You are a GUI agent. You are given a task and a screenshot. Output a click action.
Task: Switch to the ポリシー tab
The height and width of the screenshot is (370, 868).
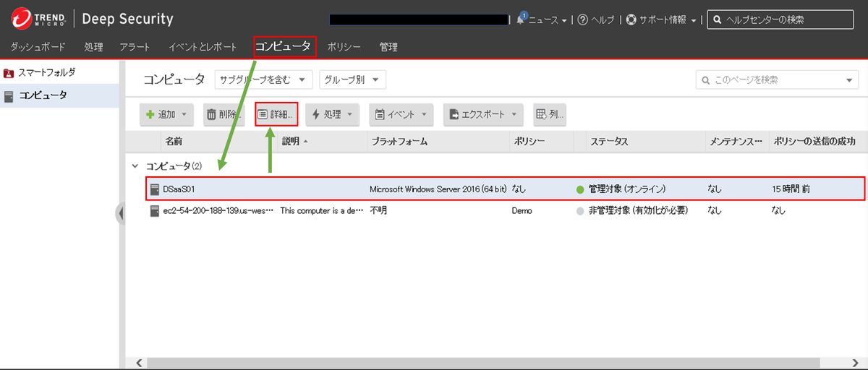coord(344,47)
